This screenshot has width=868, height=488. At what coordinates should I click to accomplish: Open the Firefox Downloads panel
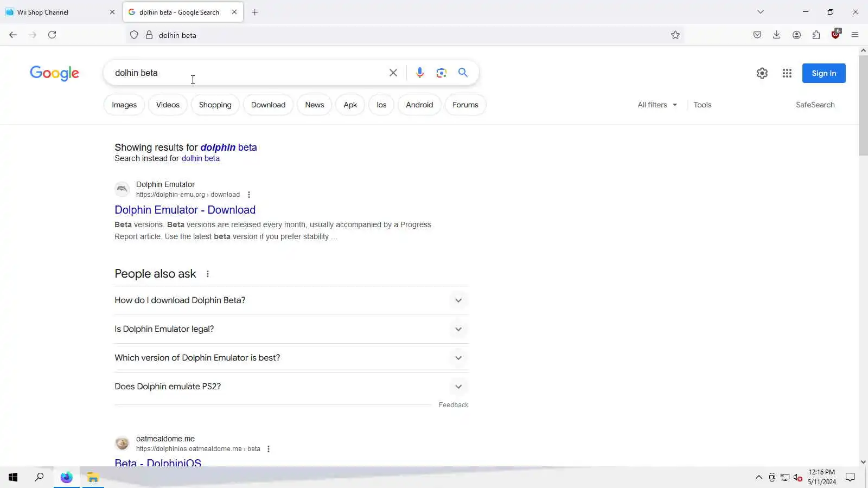click(x=777, y=35)
